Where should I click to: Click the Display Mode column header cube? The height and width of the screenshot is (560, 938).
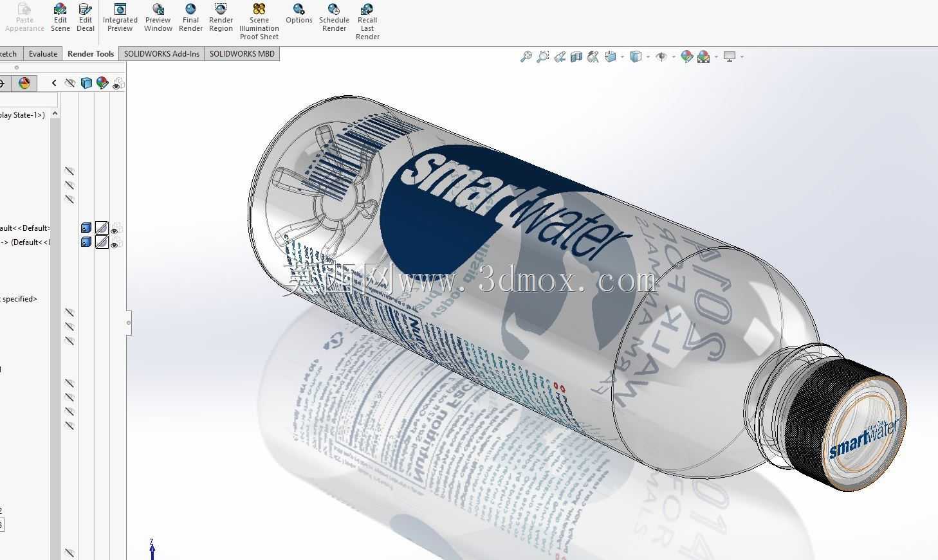tap(86, 83)
